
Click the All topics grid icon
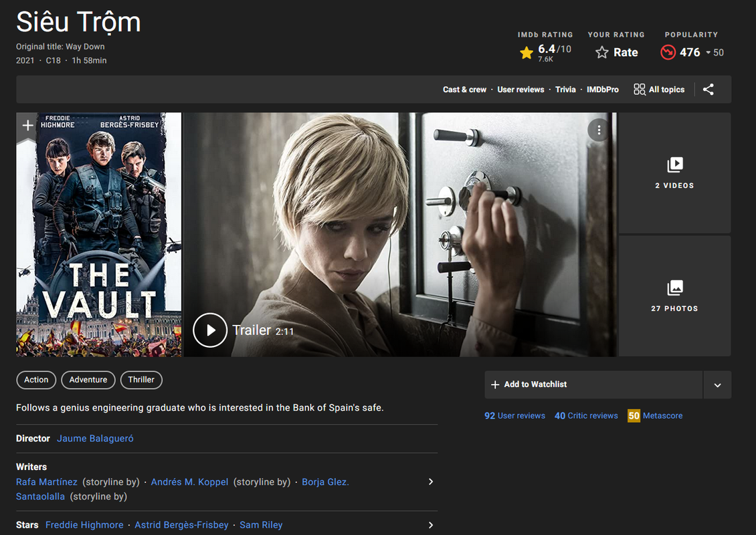[640, 89]
